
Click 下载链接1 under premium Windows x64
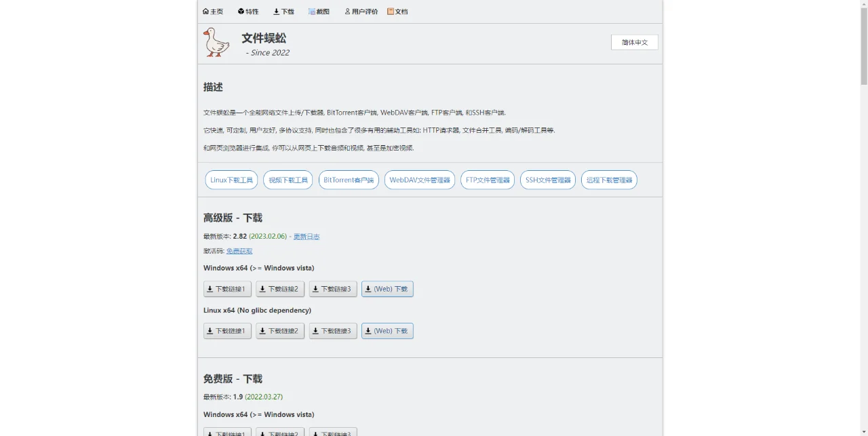click(x=227, y=289)
